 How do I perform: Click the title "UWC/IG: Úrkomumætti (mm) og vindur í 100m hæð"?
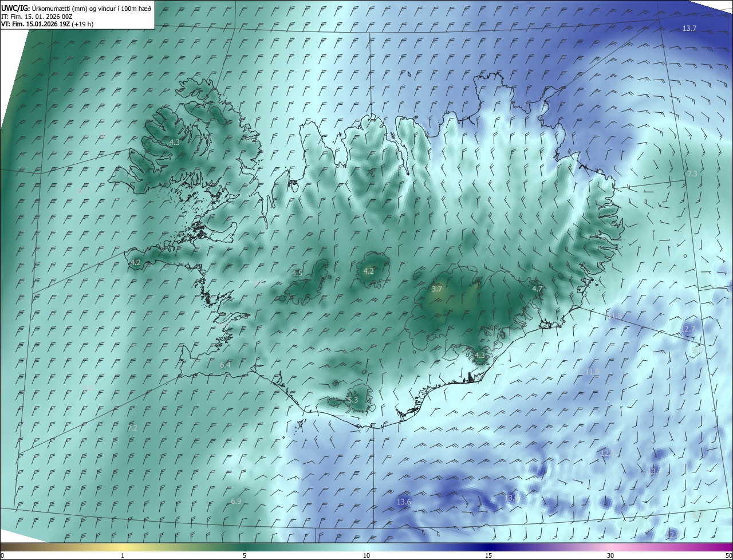76,8
